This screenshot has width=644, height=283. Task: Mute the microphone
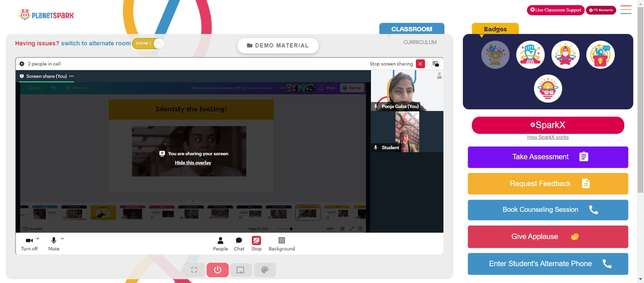click(x=54, y=244)
